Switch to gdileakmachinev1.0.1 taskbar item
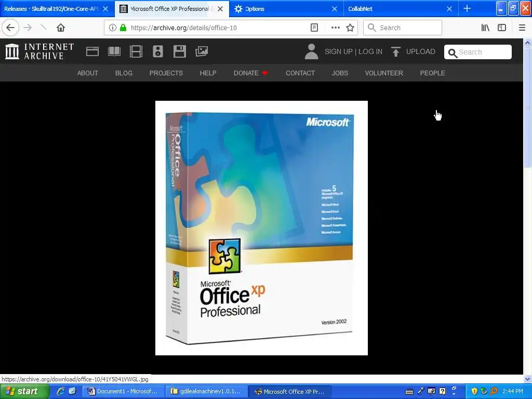This screenshot has width=532, height=399. pos(206,391)
